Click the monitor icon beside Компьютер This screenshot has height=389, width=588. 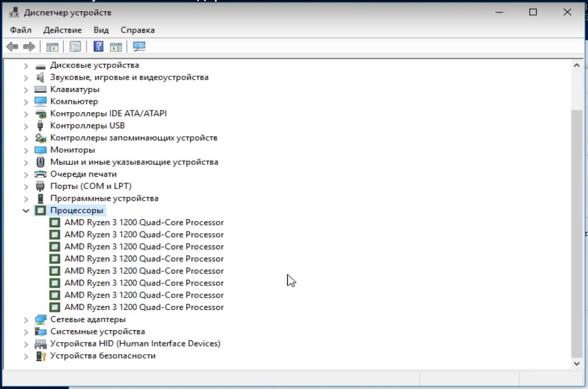(x=40, y=101)
